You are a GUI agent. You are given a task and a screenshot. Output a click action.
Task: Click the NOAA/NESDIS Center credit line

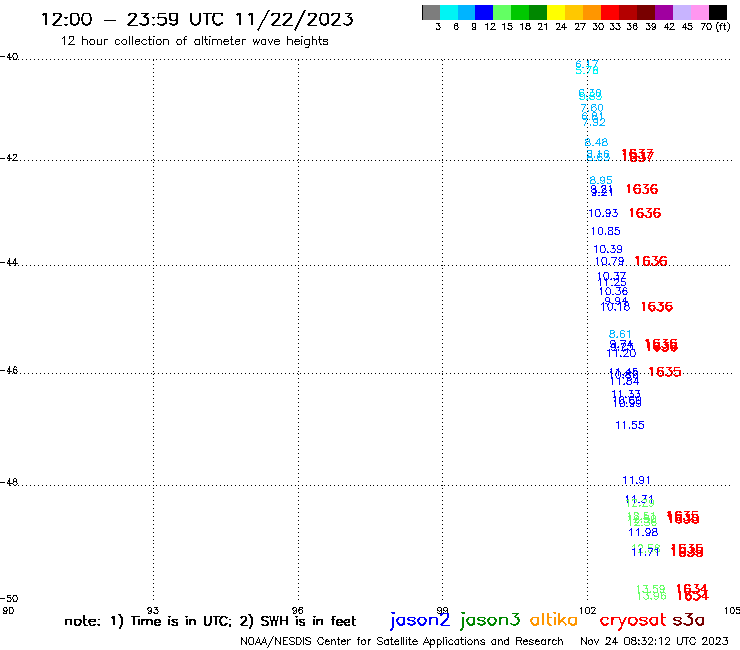[402, 642]
